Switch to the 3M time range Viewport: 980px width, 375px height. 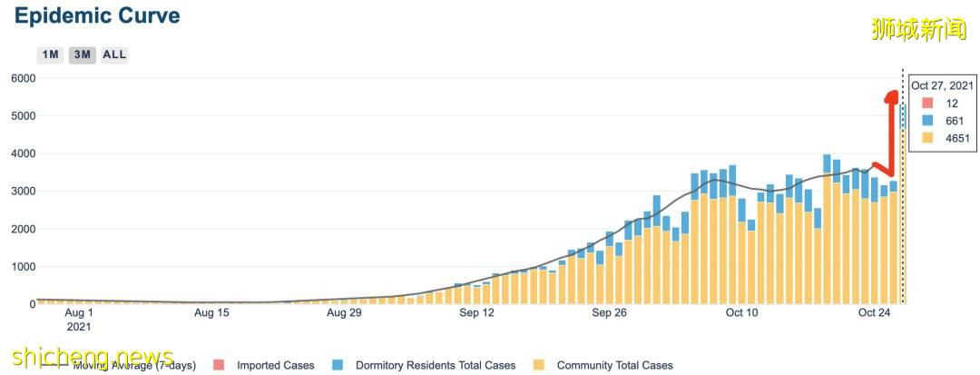pyautogui.click(x=82, y=54)
